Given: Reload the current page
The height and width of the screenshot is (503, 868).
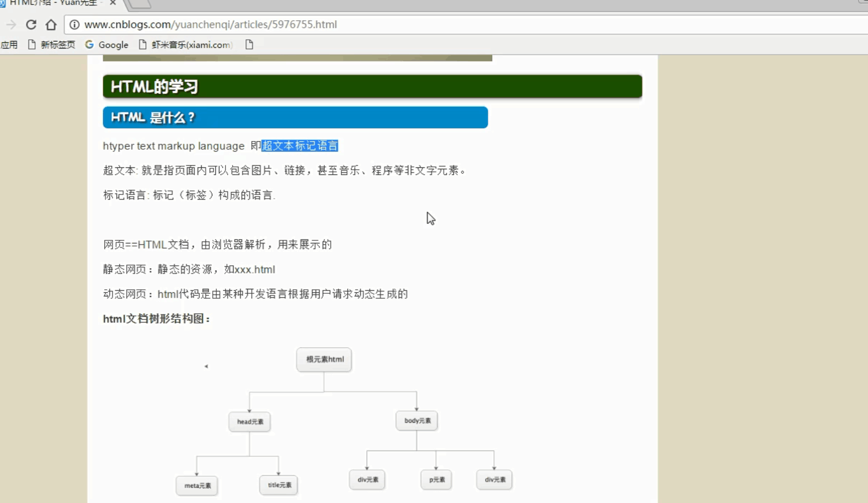Looking at the screenshot, I should click(31, 24).
